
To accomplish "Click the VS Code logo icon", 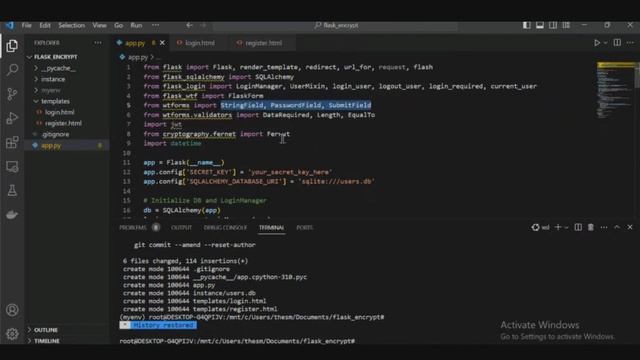I will click(9, 25).
